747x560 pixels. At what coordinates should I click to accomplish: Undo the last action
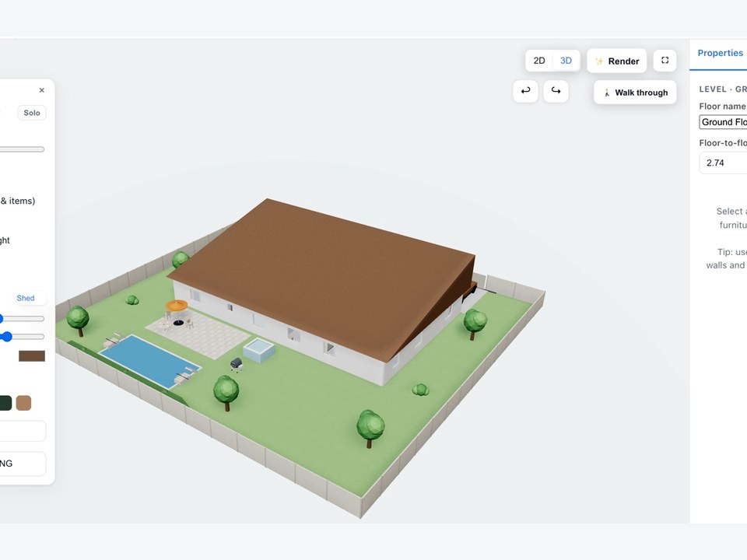(525, 90)
